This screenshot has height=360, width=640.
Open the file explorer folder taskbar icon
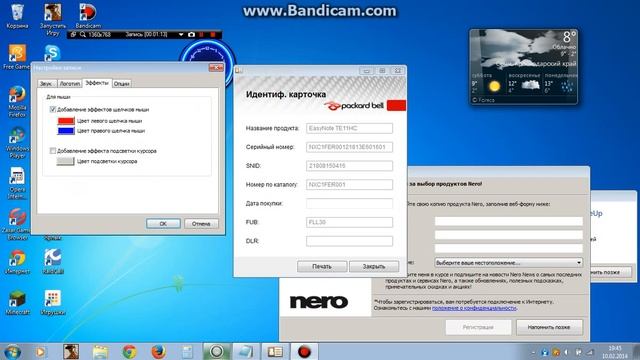coord(100,351)
